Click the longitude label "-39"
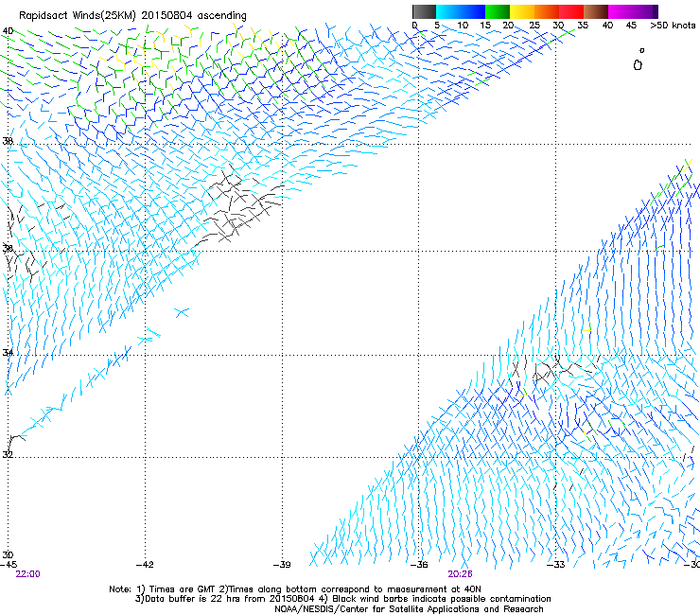 [282, 565]
